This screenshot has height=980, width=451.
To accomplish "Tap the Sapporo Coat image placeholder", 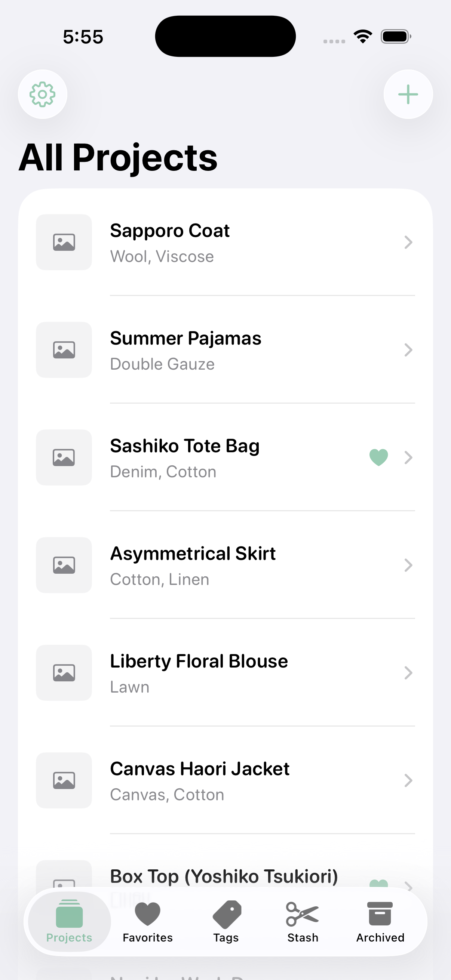I will (x=64, y=242).
